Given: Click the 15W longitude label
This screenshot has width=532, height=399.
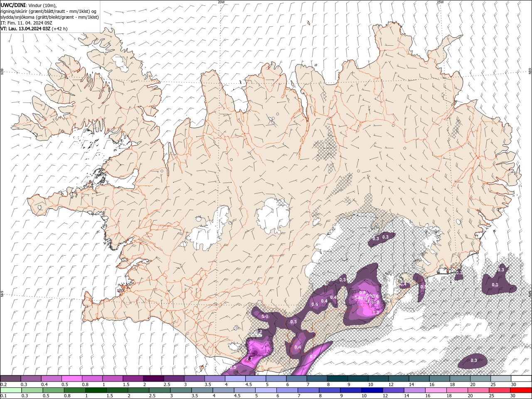Looking at the screenshot, I should click(x=440, y=2).
